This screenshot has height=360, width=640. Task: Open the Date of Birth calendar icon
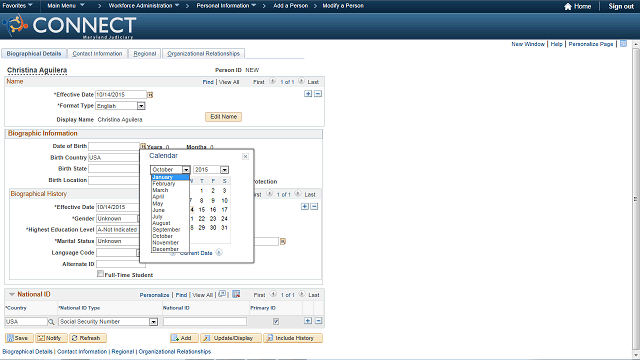(x=143, y=146)
